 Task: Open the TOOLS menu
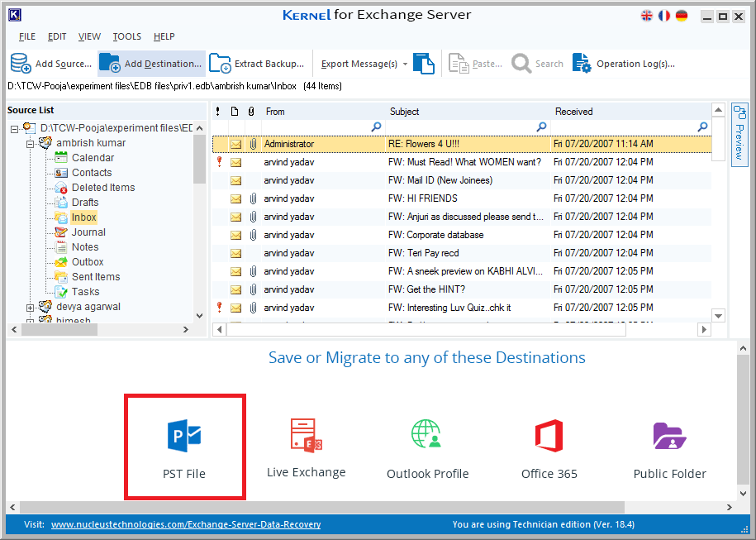point(126,36)
